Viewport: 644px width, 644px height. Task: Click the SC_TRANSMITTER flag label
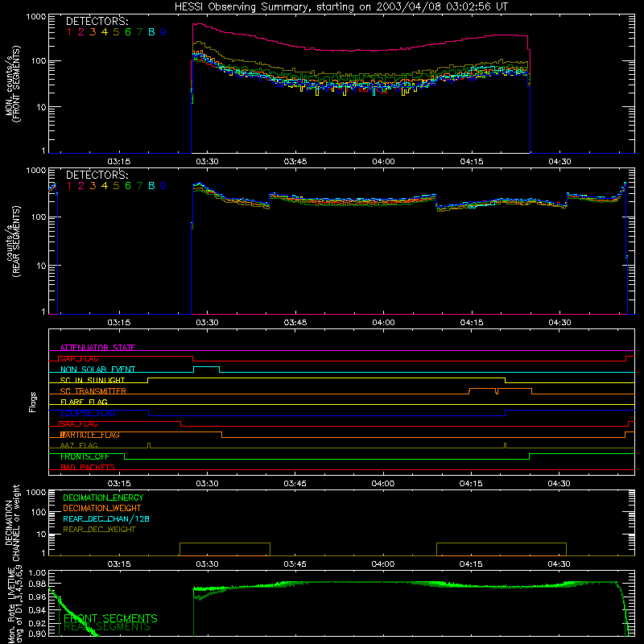click(93, 391)
